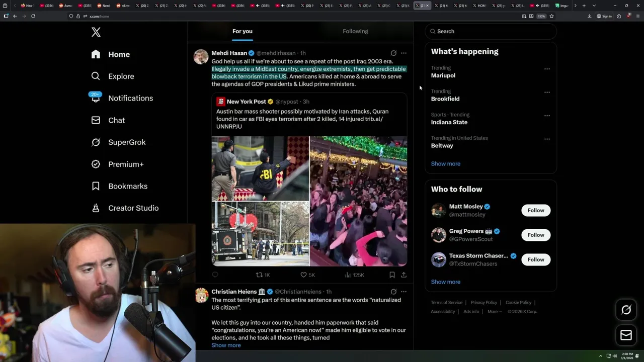Open the Terms of Service link

point(447,303)
